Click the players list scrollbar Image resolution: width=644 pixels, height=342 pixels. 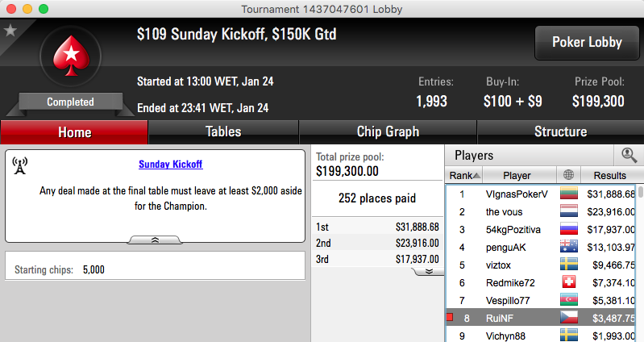tap(640, 263)
